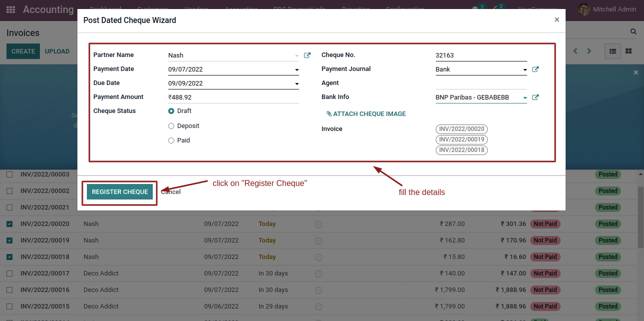Switch to kanban view icon
This screenshot has width=644, height=321.
[x=629, y=51]
